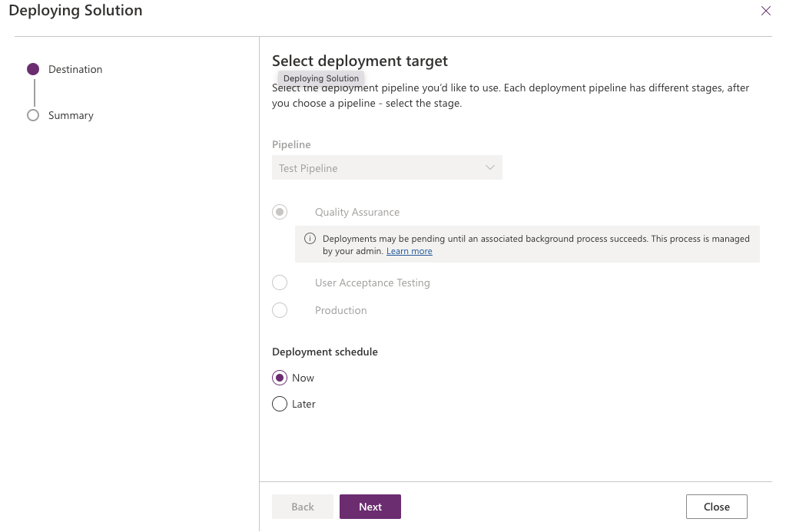Click the Production label text

pos(341,310)
